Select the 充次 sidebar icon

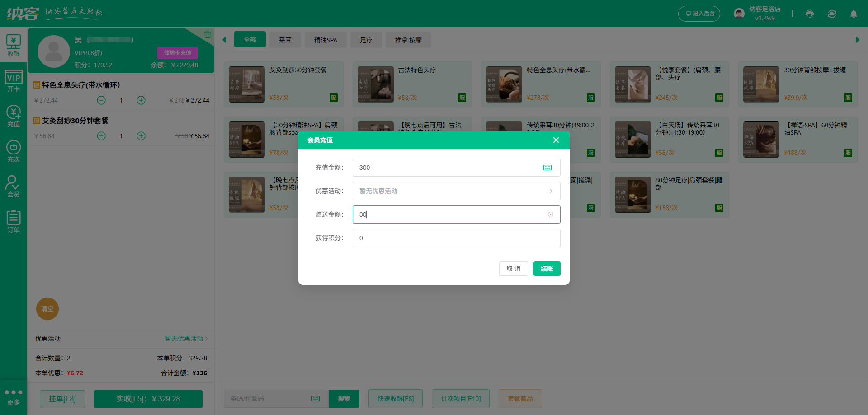(x=14, y=151)
